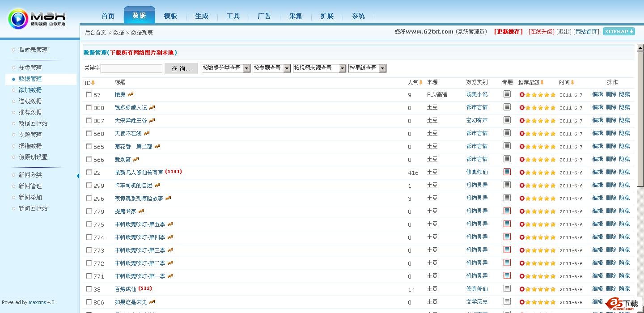
Task: Select the checkbox for row ID 806
Action: pos(89,302)
